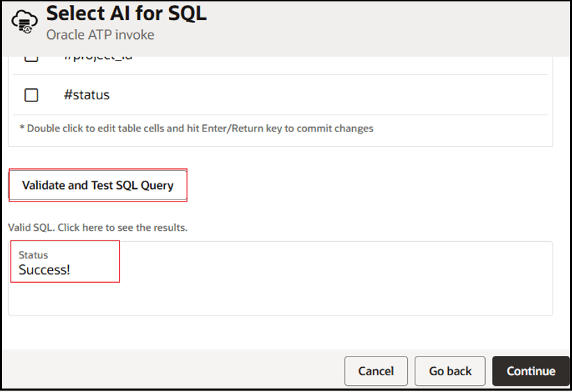
Task: Click the Success! status value
Action: 45,270
